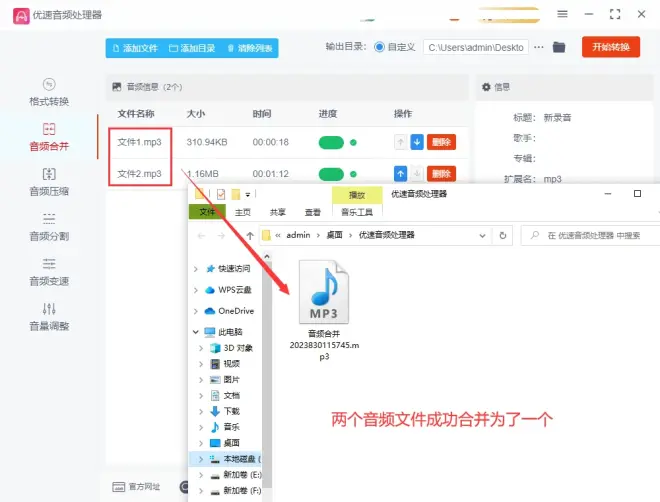Delete 文件1.mp3 with its 删除 button

(x=441, y=142)
